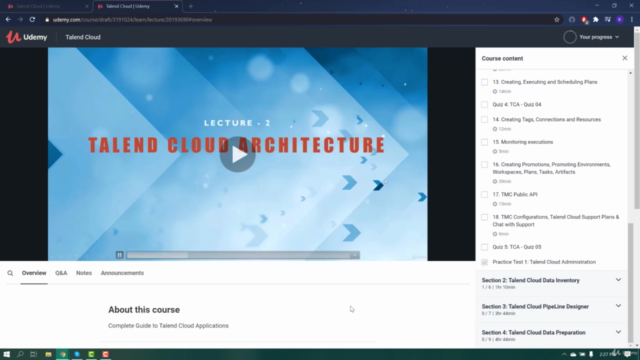Open lecture 15 Monitoring executions
This screenshot has height=360, width=640.
point(522,142)
